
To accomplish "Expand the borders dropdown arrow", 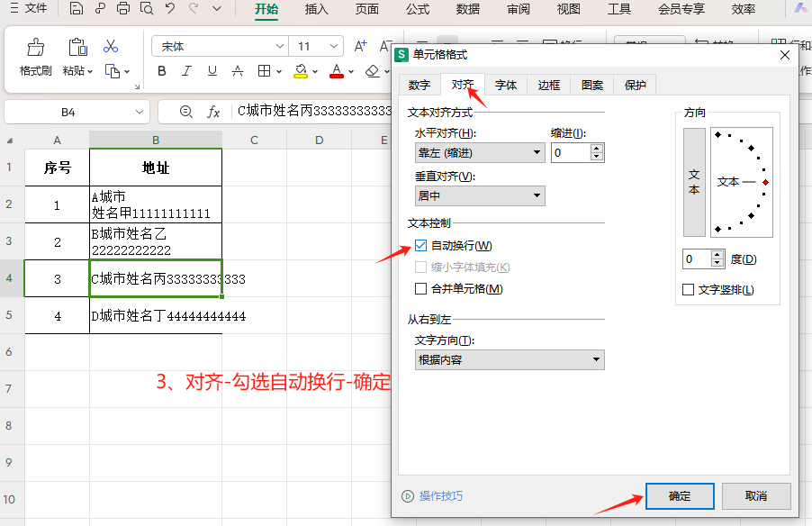I will pos(278,71).
